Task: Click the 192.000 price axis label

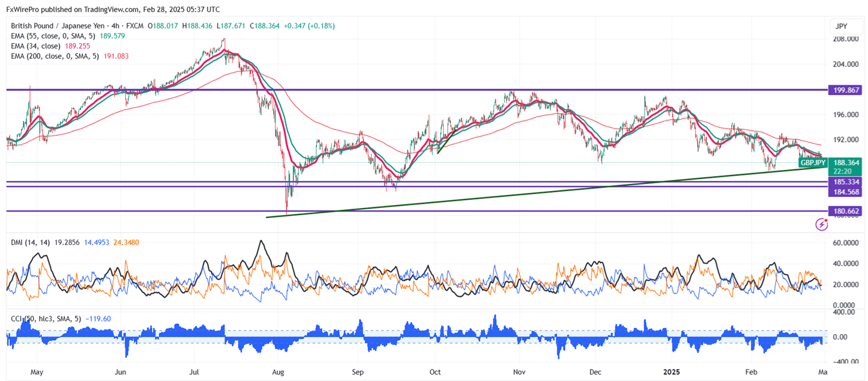Action: point(846,139)
